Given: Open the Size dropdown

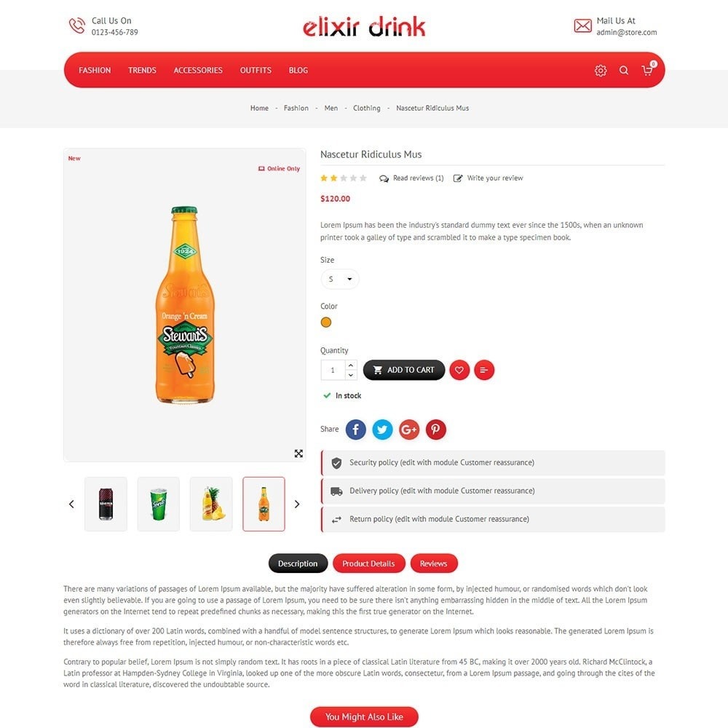Looking at the screenshot, I should click(339, 279).
